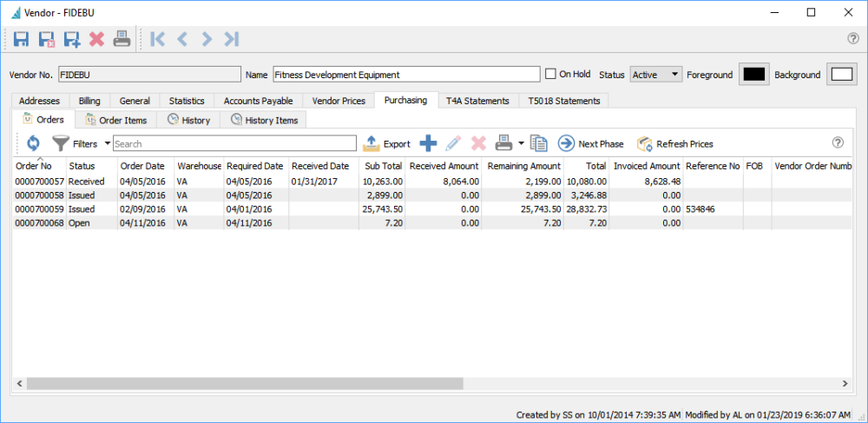The width and height of the screenshot is (868, 423).
Task: Delete order with grid red X
Action: coord(478,144)
